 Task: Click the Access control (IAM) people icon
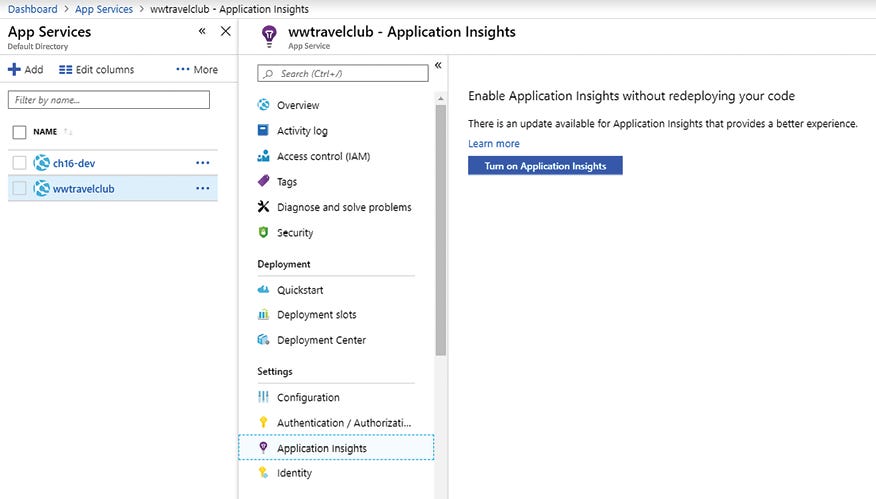coord(263,155)
